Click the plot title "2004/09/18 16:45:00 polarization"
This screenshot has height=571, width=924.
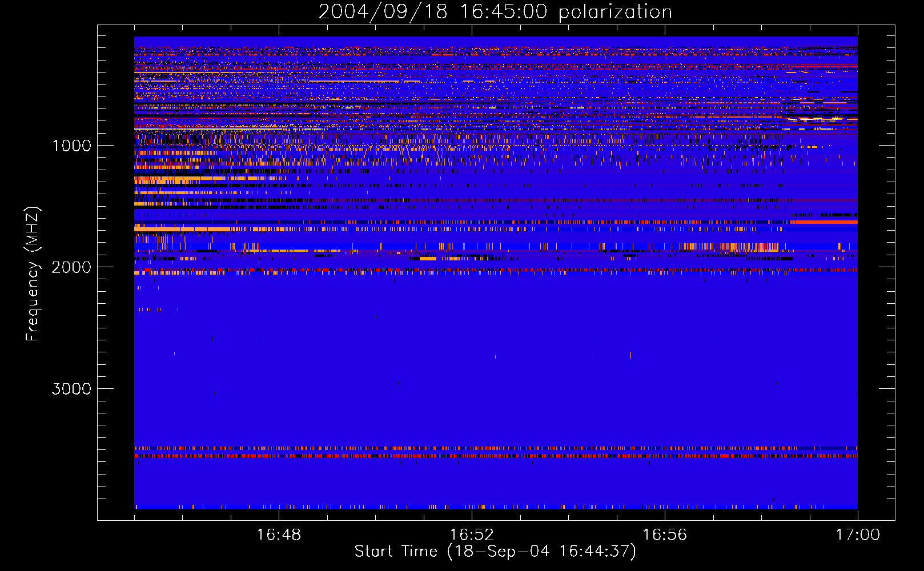(x=495, y=12)
